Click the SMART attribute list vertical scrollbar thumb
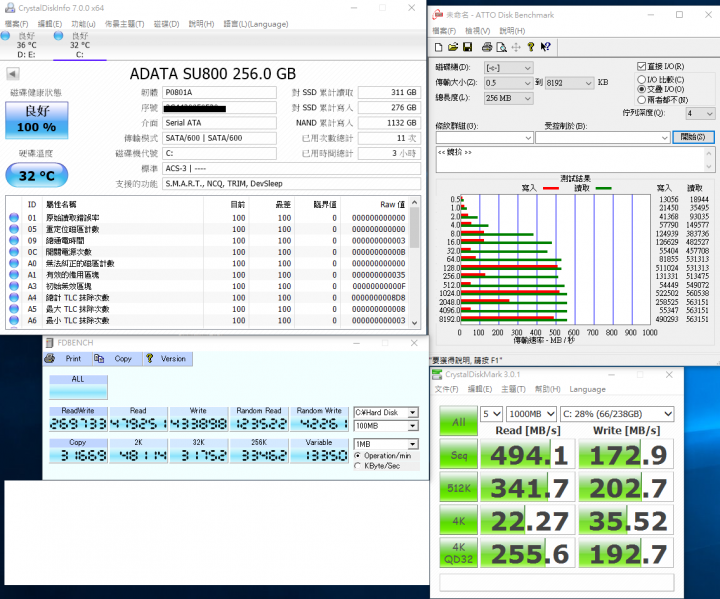Viewport: 720px width, 599px height. coord(415,228)
